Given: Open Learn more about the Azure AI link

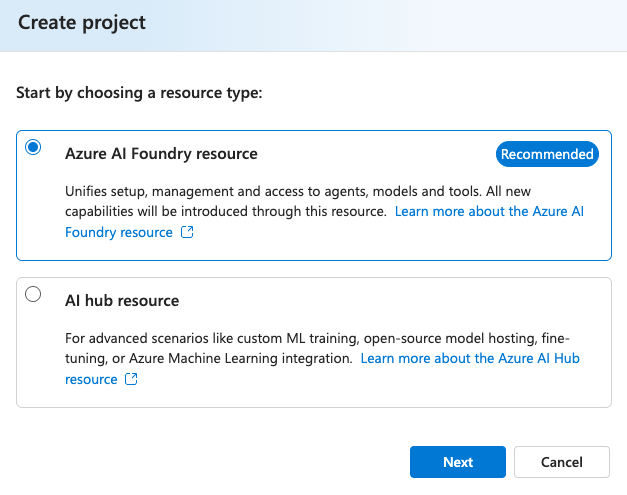Looking at the screenshot, I should (489, 211).
